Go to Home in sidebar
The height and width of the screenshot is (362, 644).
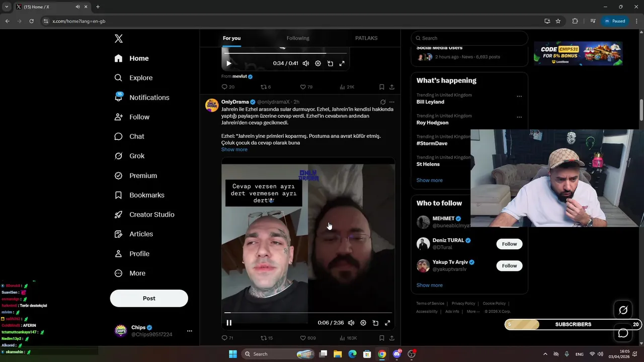pyautogui.click(x=131, y=58)
